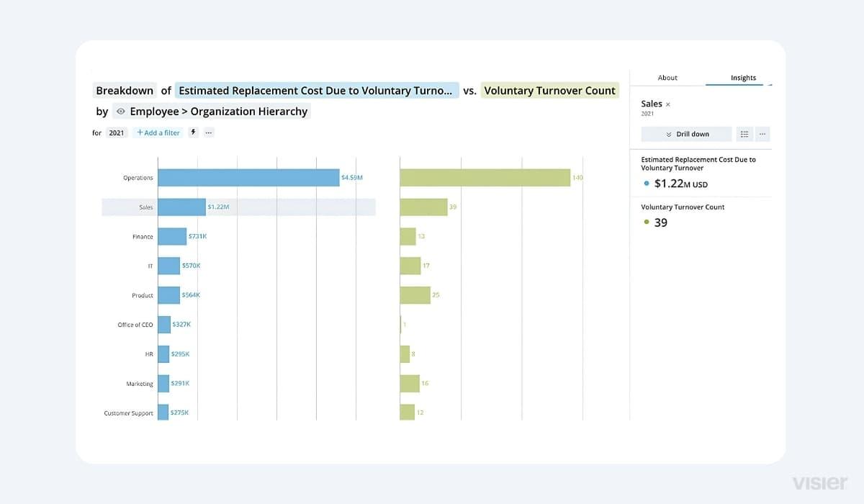This screenshot has width=864, height=504.
Task: Click the HR blue cost bar
Action: 163,354
